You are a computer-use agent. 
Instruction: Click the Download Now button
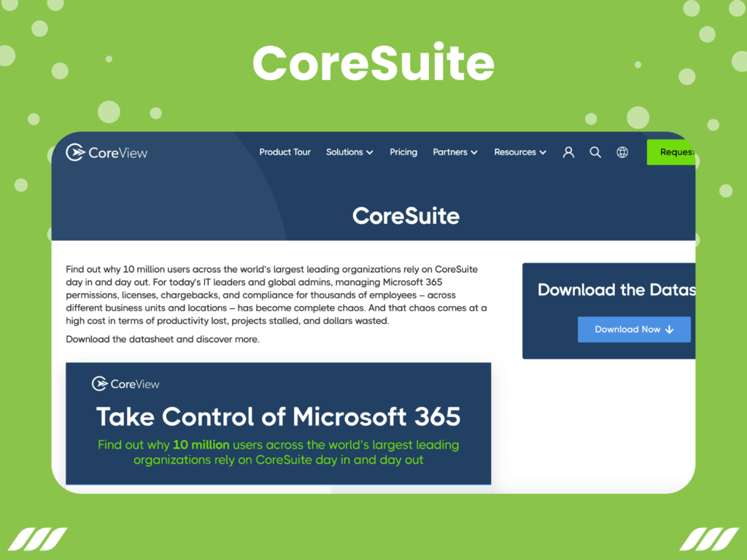(634, 330)
